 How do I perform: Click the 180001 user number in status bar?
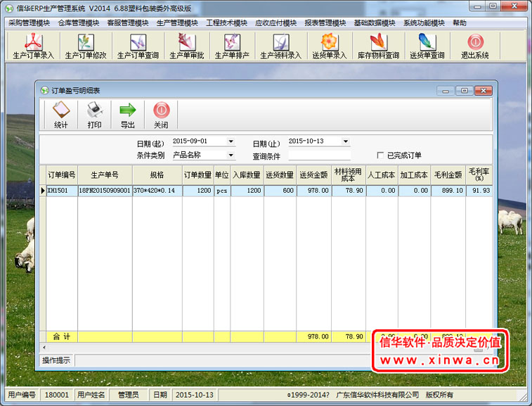click(x=57, y=395)
